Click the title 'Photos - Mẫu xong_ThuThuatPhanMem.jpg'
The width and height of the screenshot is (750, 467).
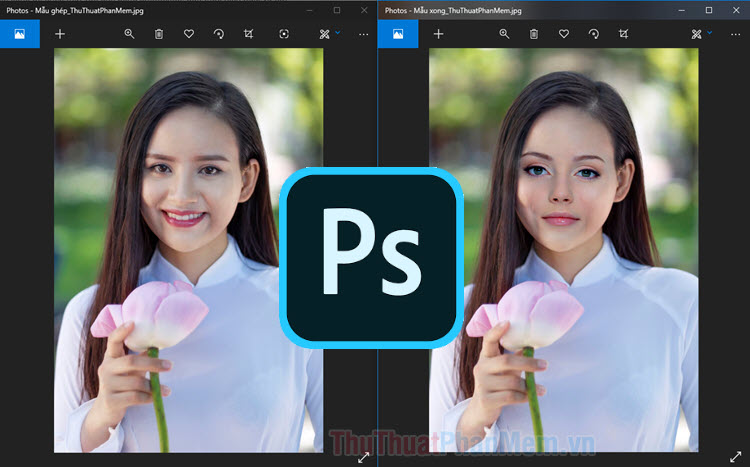pyautogui.click(x=453, y=10)
